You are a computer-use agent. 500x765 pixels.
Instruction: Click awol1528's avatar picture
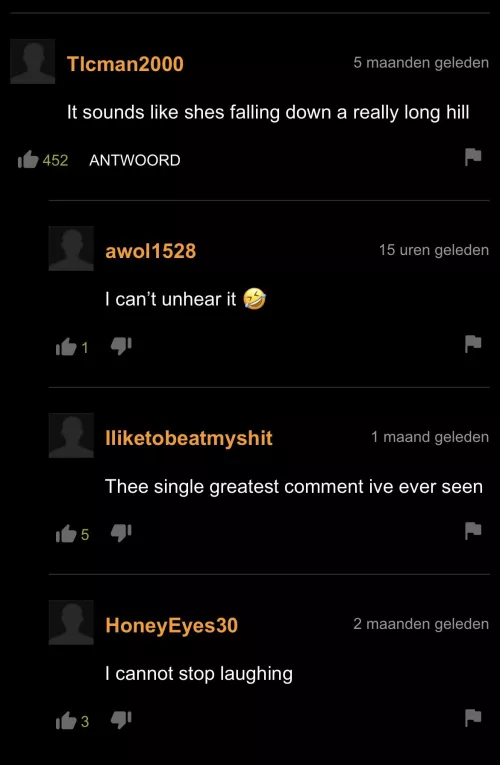[71, 248]
